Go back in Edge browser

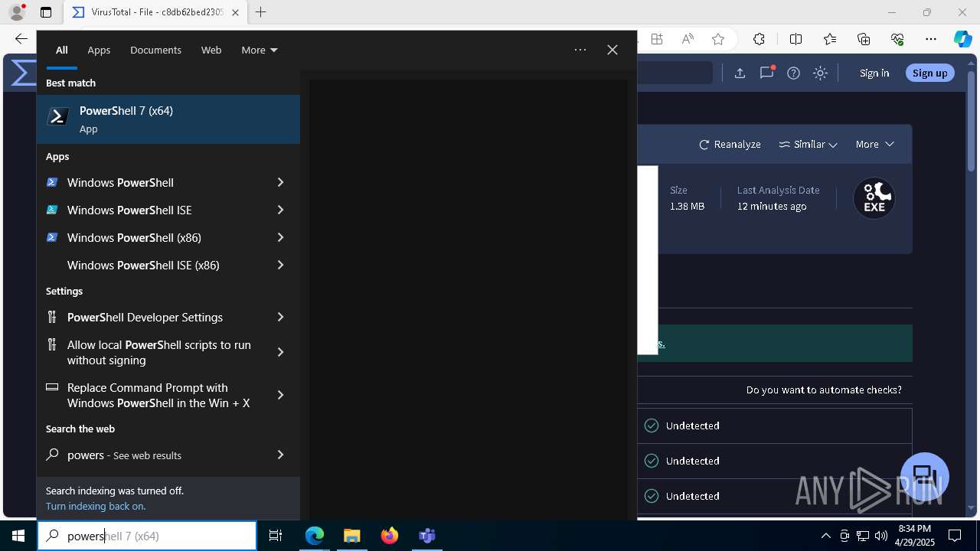point(21,39)
